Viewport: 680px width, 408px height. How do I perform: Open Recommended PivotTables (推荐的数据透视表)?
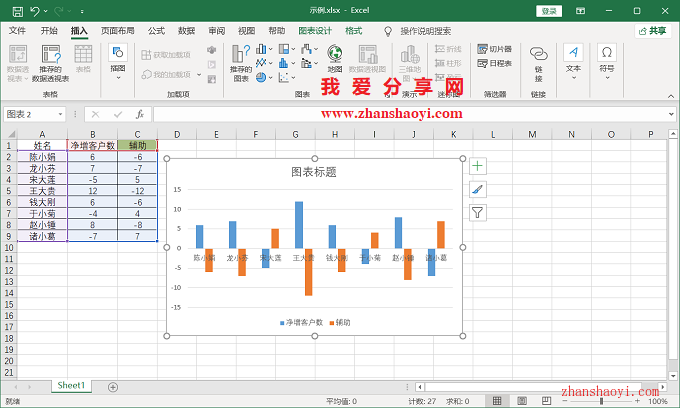pyautogui.click(x=51, y=63)
